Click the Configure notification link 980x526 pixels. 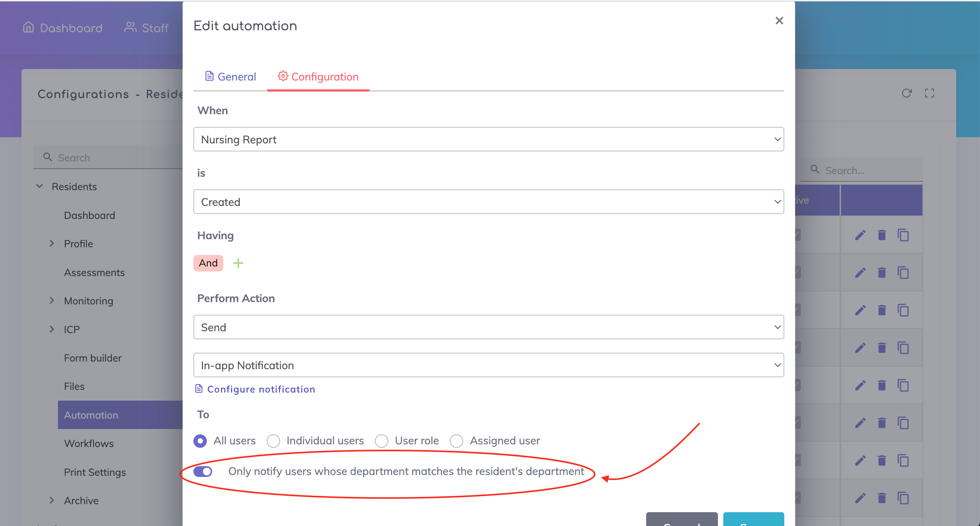[261, 389]
